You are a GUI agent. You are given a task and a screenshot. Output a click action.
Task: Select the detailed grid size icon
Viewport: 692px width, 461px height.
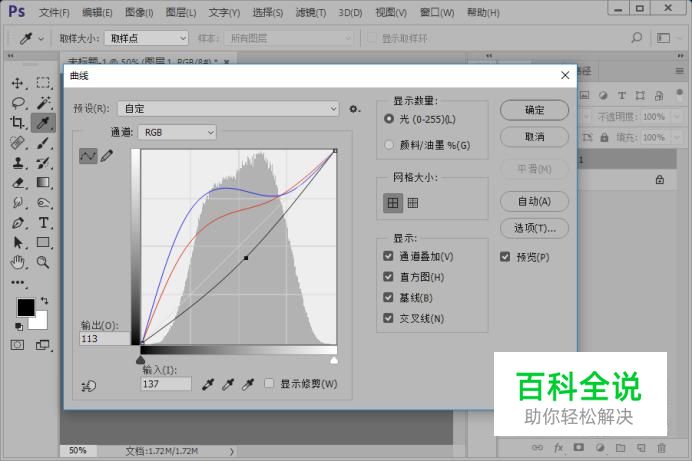point(413,203)
